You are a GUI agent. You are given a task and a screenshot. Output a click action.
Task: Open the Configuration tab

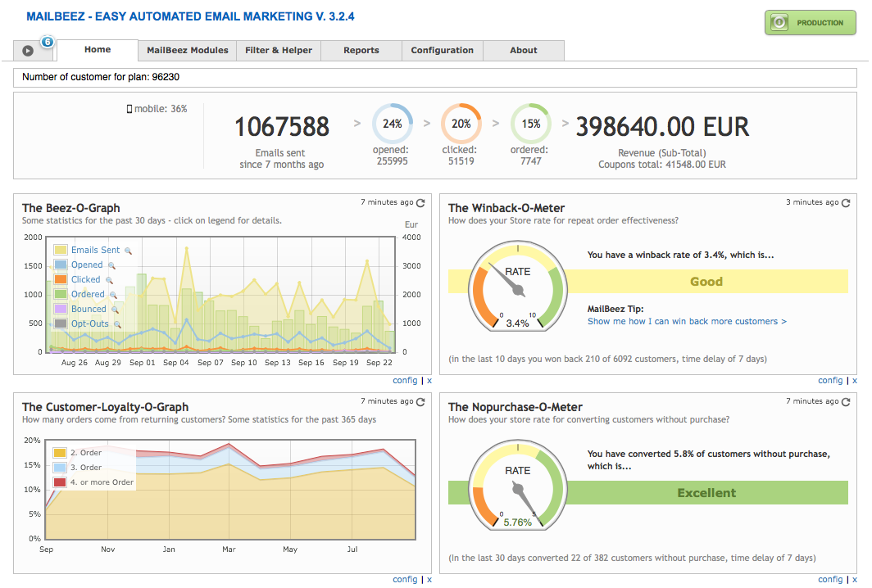pos(442,50)
